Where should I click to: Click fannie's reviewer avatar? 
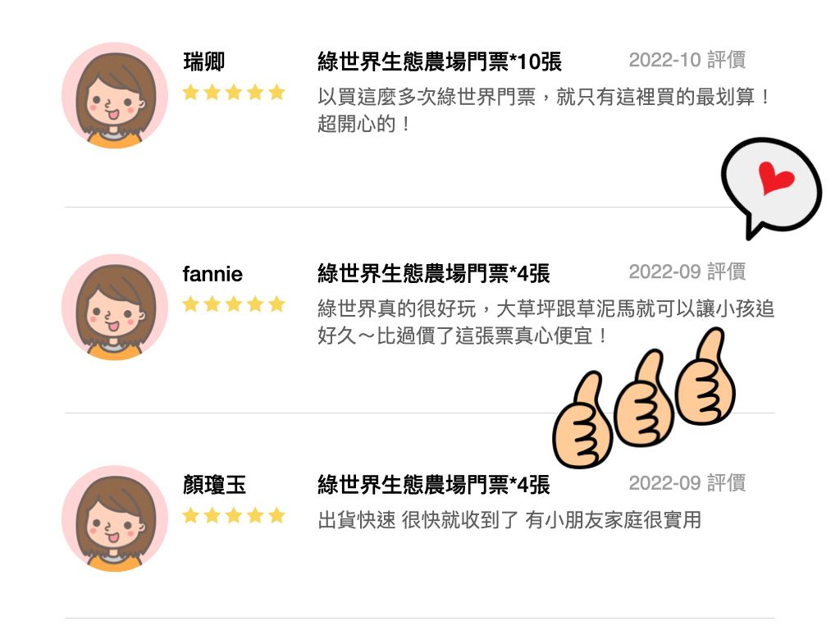(x=115, y=307)
